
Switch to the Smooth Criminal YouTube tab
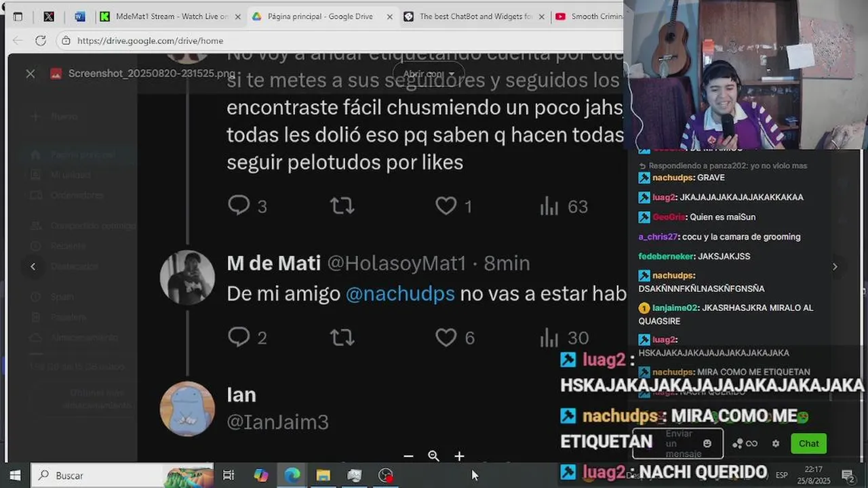click(x=589, y=16)
